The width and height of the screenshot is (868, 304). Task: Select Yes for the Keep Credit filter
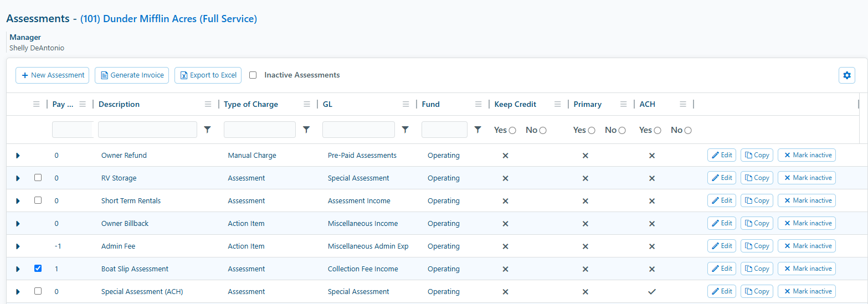coord(512,130)
